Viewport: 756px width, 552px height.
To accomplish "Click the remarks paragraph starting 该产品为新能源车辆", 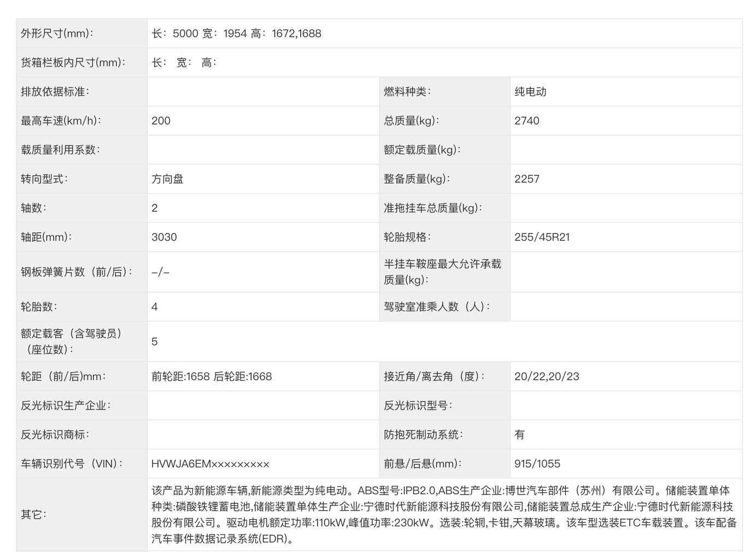I will click(444, 515).
